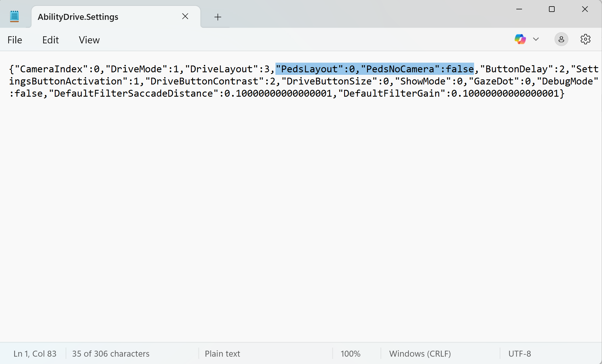Select the AbilityDrive.Settings tab

pyautogui.click(x=78, y=17)
